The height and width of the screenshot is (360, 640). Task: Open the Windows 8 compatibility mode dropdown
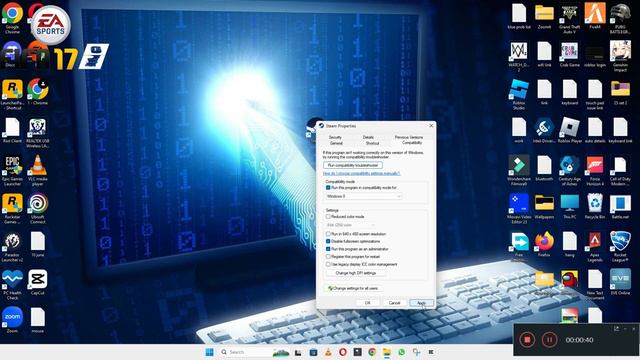click(x=363, y=196)
